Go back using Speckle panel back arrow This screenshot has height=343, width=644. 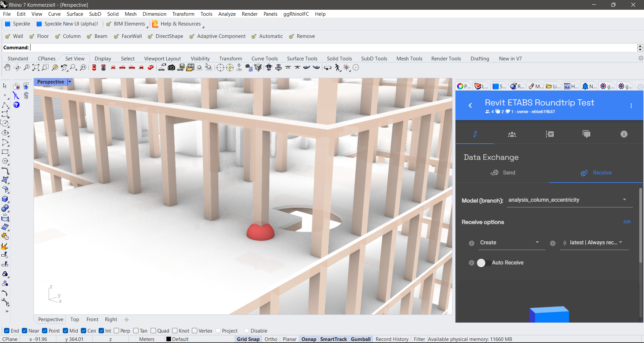470,105
